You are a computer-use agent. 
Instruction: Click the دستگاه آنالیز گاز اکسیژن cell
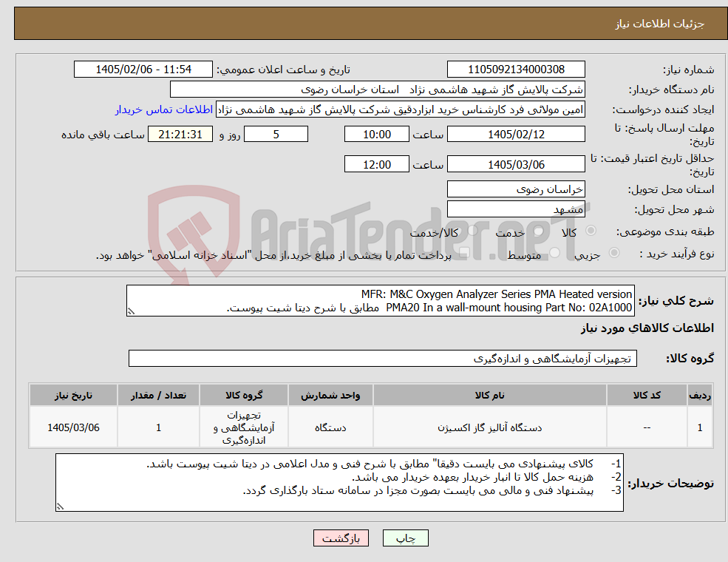coord(489,427)
